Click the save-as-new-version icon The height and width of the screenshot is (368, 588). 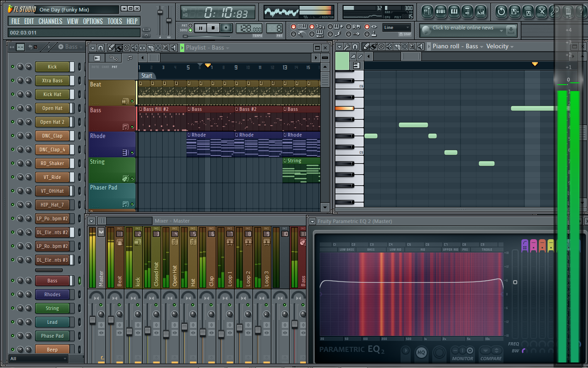[x=515, y=11]
